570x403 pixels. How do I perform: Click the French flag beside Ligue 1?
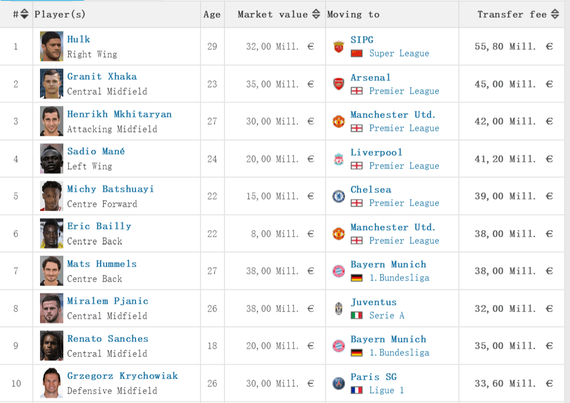[x=357, y=390]
